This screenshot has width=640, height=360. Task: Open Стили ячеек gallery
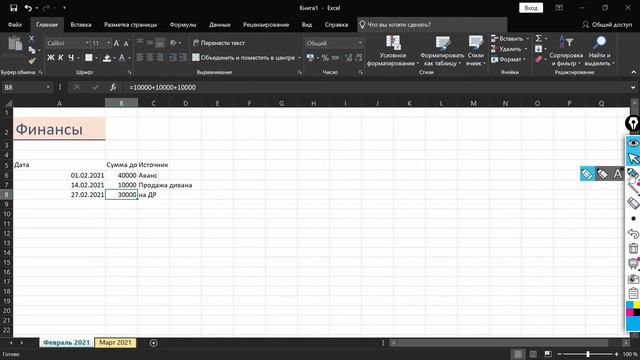[476, 51]
